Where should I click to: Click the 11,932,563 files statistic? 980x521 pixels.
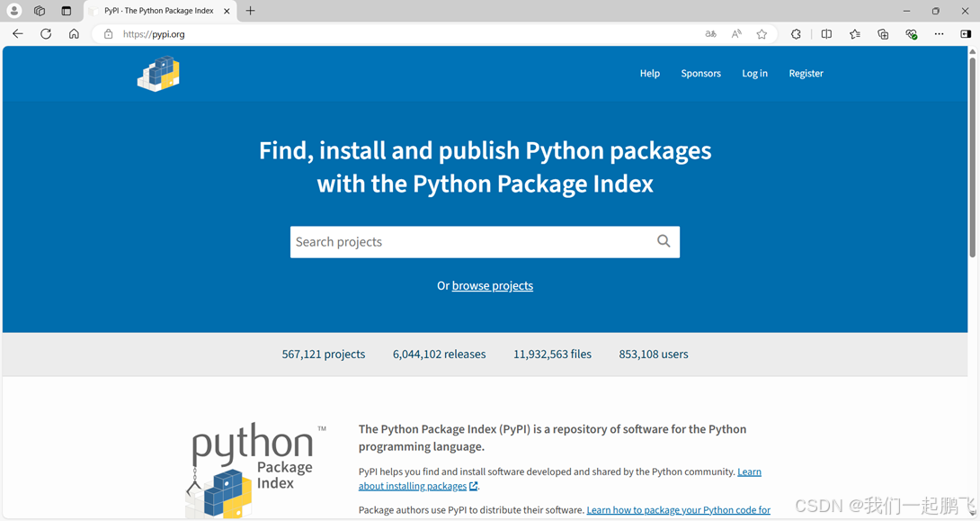[553, 354]
